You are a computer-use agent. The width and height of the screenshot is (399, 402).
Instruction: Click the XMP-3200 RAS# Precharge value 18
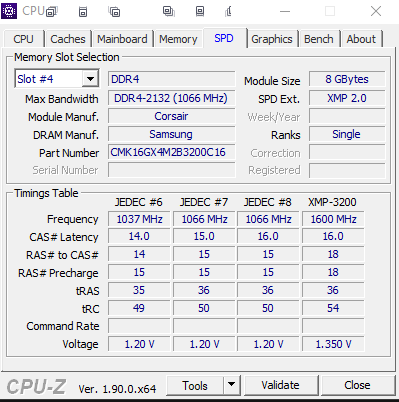pos(333,272)
